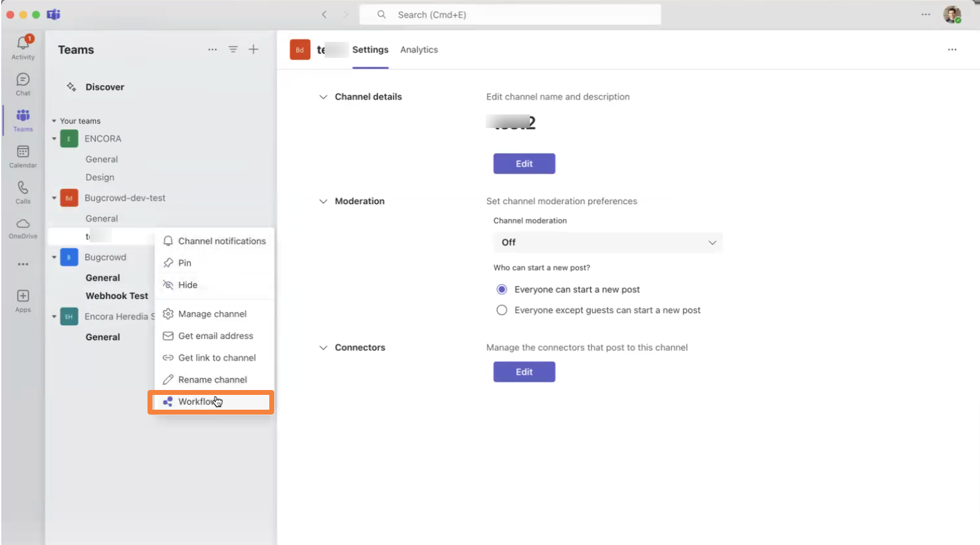Click Edit under Connectors

point(524,372)
